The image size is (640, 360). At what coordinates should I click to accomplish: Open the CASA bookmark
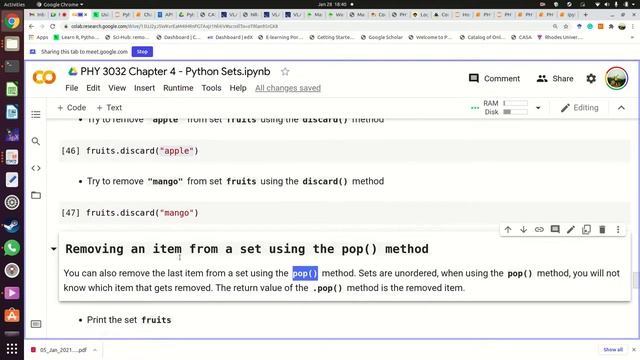click(x=522, y=37)
